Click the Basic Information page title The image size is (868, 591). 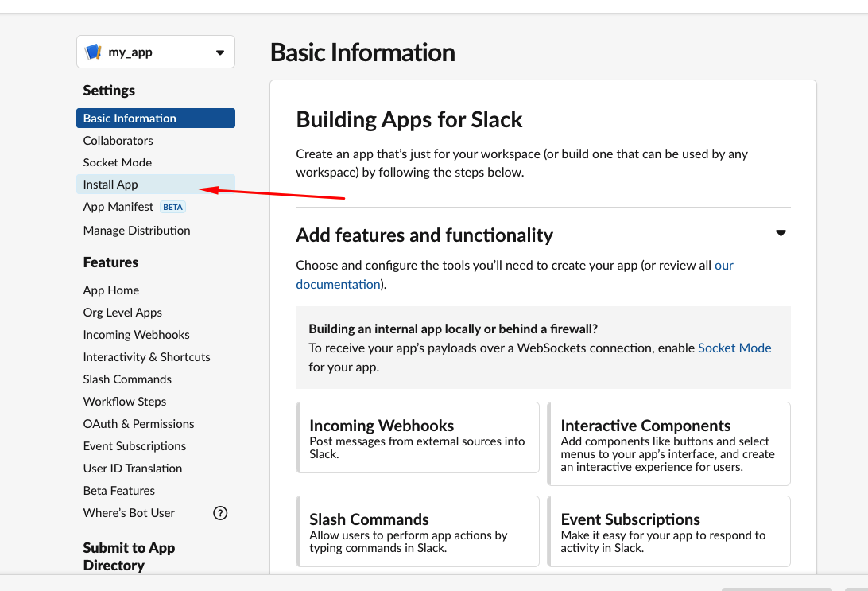tap(362, 52)
